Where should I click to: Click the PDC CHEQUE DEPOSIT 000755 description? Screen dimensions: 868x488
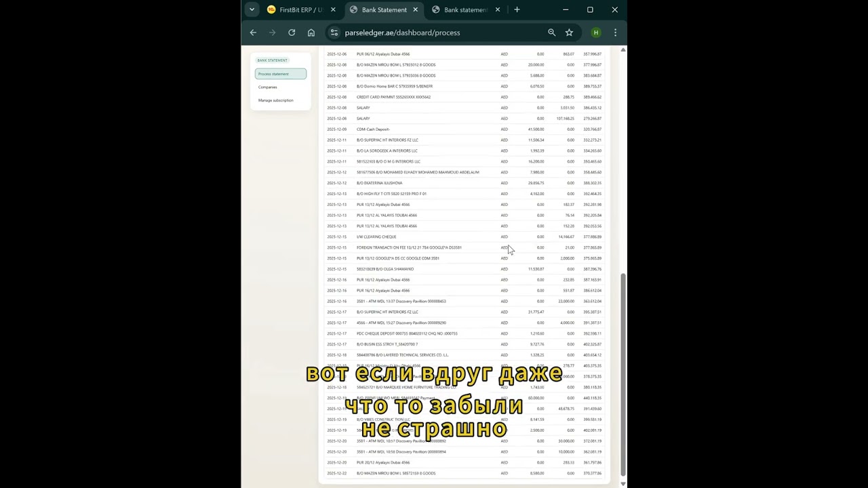[x=407, y=333]
